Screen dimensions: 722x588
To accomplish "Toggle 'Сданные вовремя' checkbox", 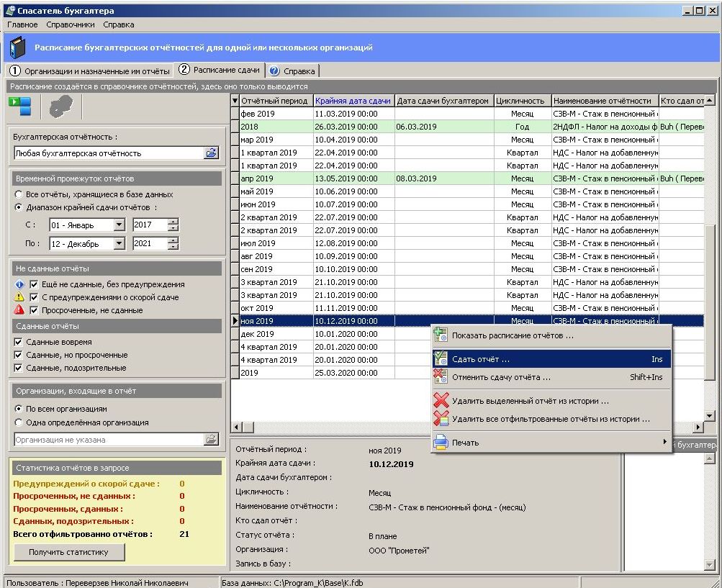I will (19, 342).
